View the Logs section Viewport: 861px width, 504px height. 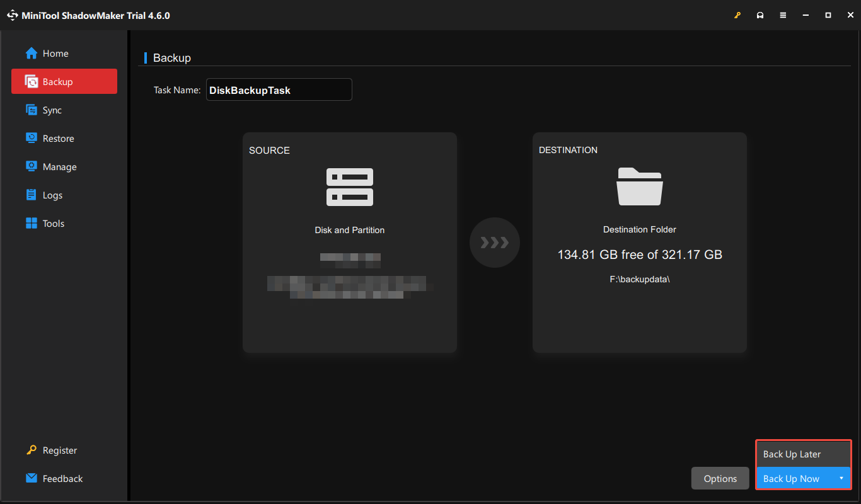(x=64, y=195)
